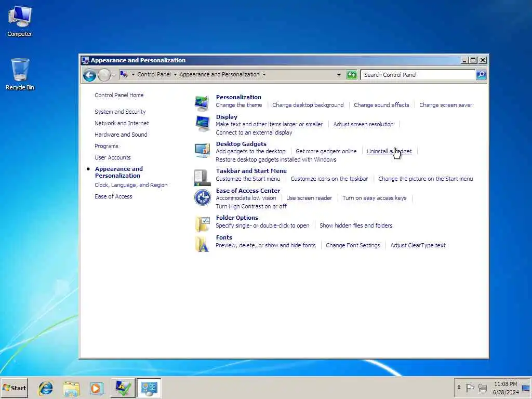Click Restore desktop gadgets installed with Windows
Image resolution: width=532 pixels, height=399 pixels.
pos(276,160)
